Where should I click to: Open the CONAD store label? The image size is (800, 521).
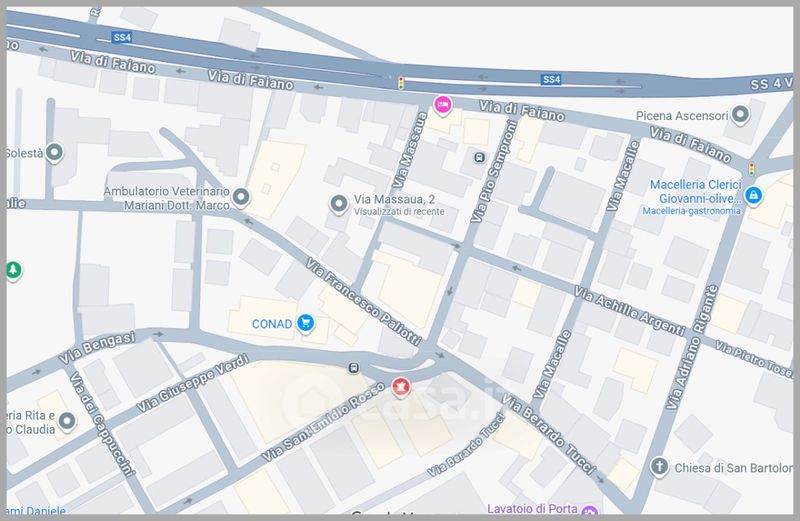(x=274, y=323)
